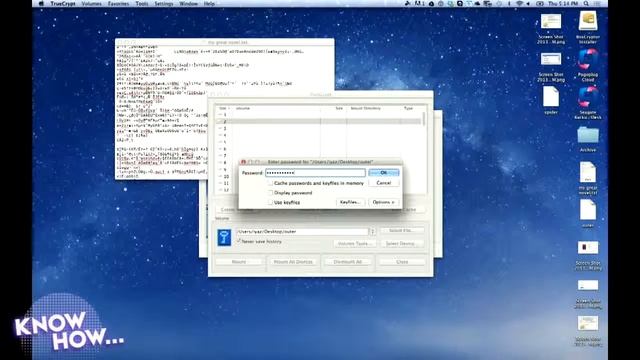The width and height of the screenshot is (640, 360).
Task: Open the Window menu
Action: point(189,3)
